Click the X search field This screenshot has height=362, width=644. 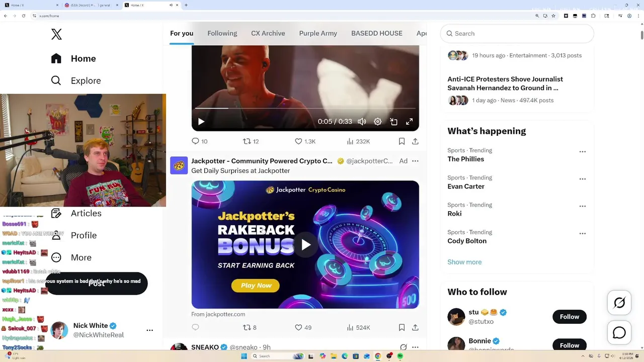[x=517, y=33]
